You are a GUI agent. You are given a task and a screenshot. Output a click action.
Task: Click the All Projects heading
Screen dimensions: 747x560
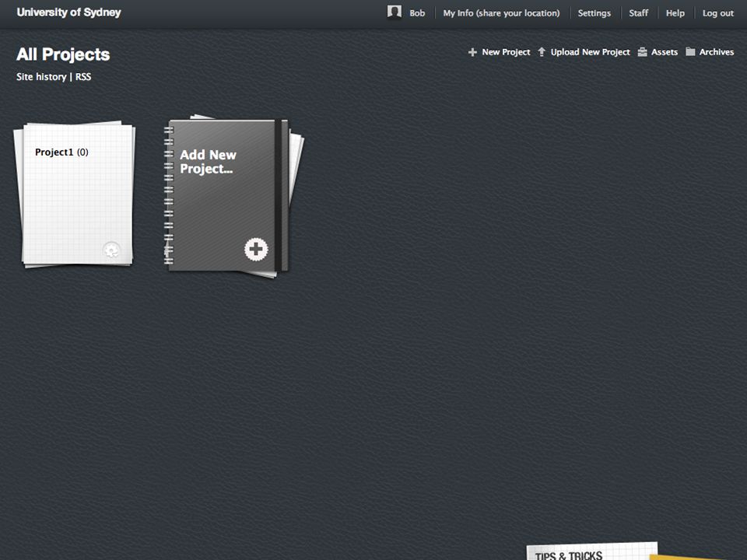pos(63,54)
